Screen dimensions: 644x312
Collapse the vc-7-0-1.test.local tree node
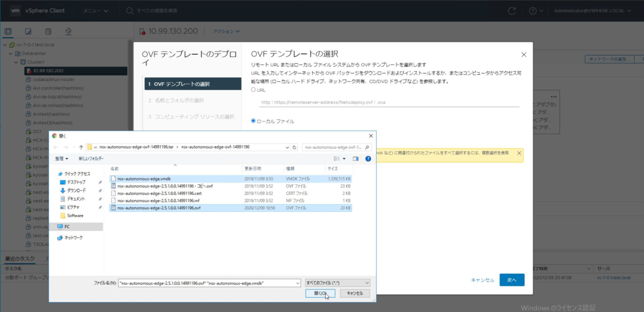coord(5,45)
